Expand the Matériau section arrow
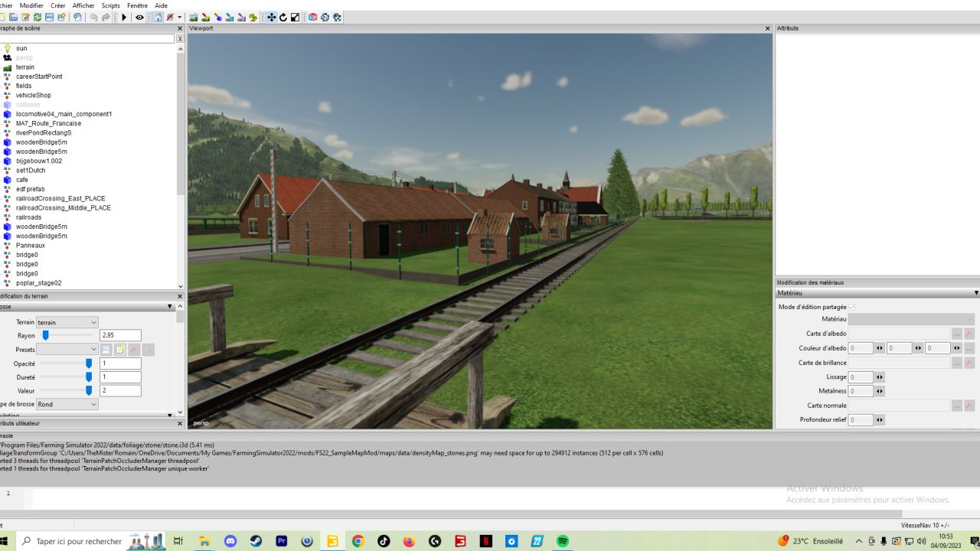This screenshot has height=551, width=980. [x=976, y=293]
